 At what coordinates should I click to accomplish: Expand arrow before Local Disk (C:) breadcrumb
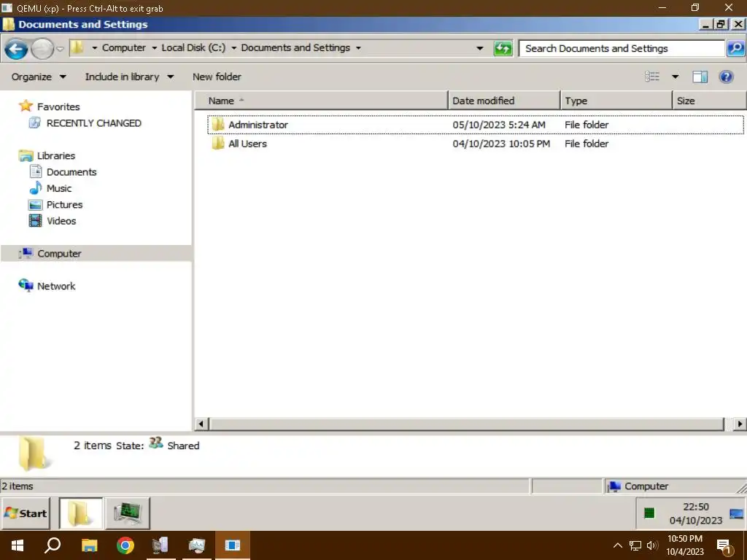coord(155,48)
